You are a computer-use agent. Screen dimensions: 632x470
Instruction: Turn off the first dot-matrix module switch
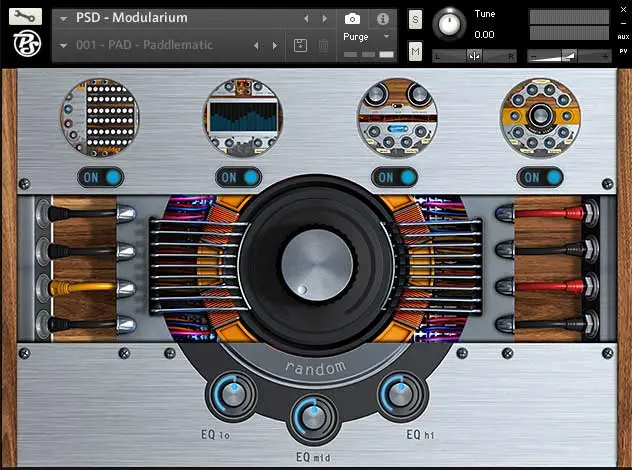[101, 177]
